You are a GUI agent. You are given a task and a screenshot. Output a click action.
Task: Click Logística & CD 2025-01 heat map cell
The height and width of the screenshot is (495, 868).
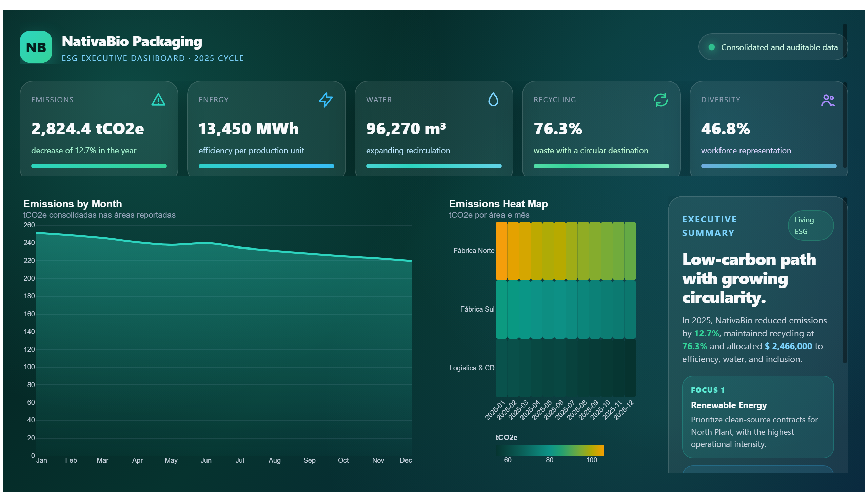(x=501, y=368)
